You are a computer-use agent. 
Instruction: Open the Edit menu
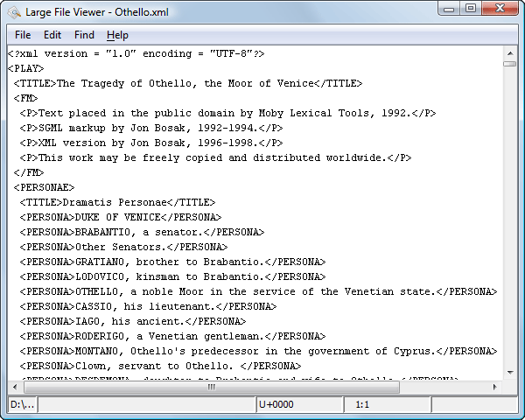52,35
